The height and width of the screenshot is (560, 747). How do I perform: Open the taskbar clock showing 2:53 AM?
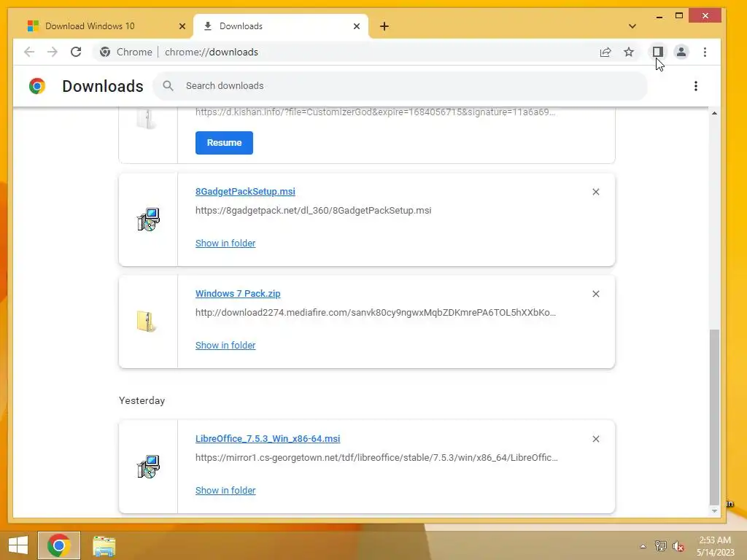tap(715, 546)
